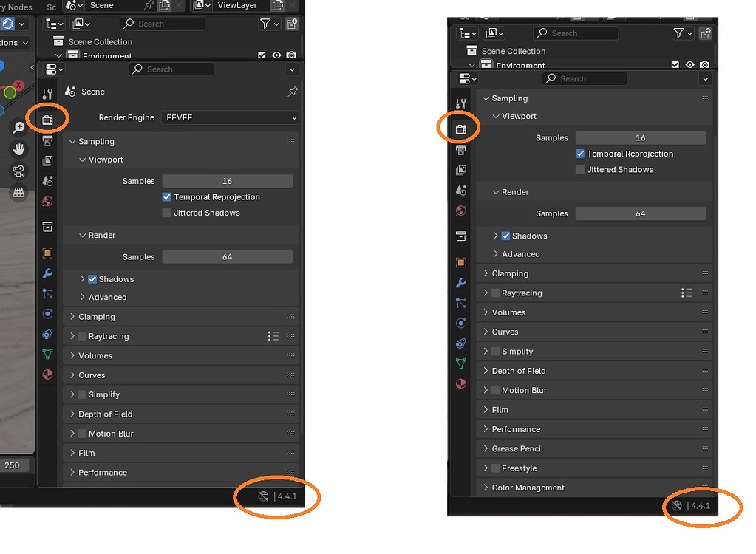Image resolution: width=756 pixels, height=554 pixels.
Task: Open Particles properties tab in right screenshot
Action: [x=460, y=303]
